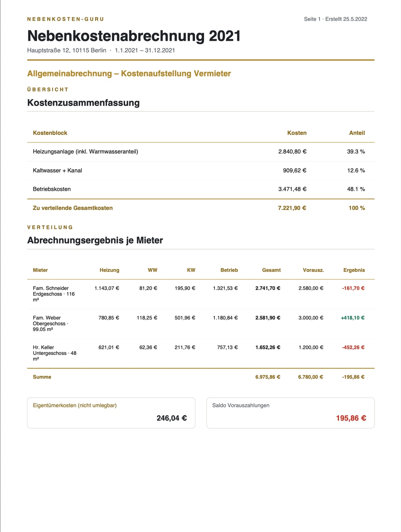Screen dimensions: 401x532
Task: Click the Abrechnungsergebnis je Mieter heading
Action: tap(95, 240)
